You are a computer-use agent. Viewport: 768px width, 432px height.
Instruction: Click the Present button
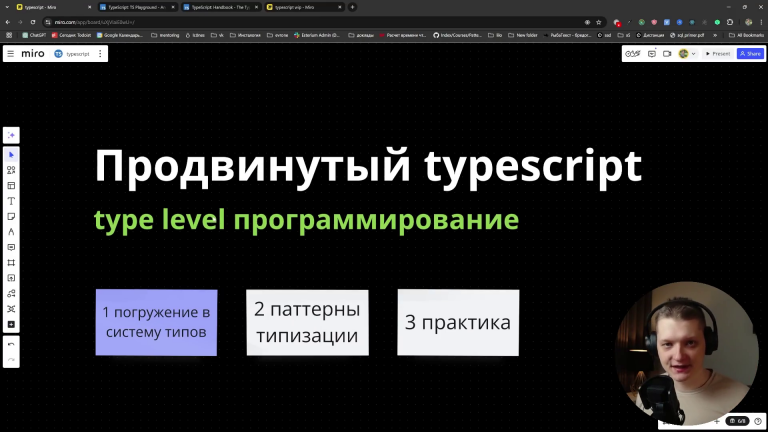(718, 54)
